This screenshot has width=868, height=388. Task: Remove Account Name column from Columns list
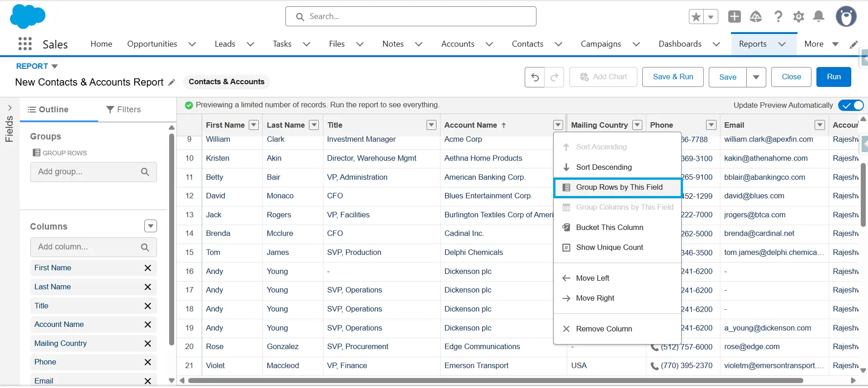(147, 325)
